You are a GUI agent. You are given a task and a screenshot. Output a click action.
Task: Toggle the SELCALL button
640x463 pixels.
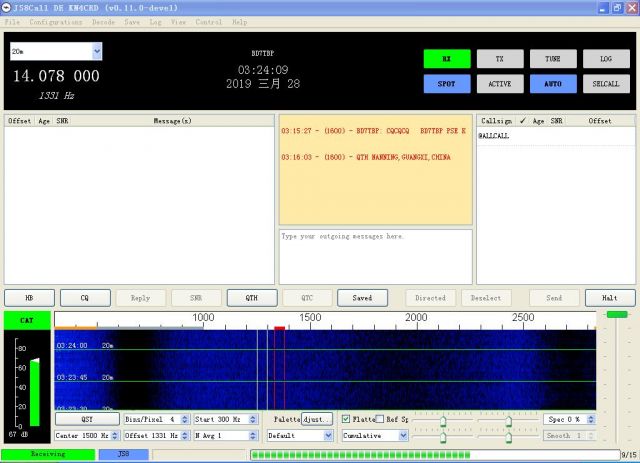pyautogui.click(x=606, y=84)
